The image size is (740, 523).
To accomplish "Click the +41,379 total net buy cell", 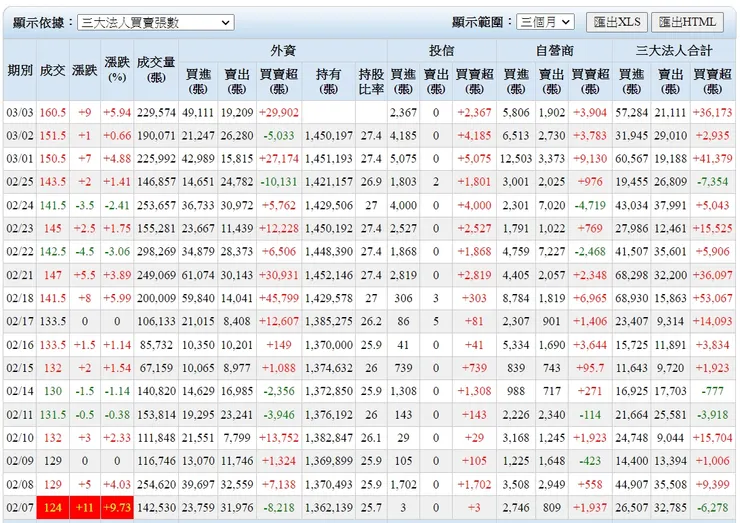I will coord(712,159).
